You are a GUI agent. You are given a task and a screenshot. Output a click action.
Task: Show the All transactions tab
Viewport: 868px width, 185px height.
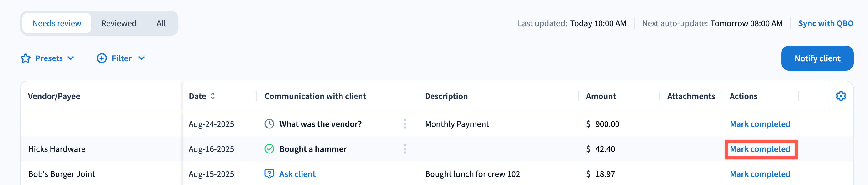tap(161, 23)
